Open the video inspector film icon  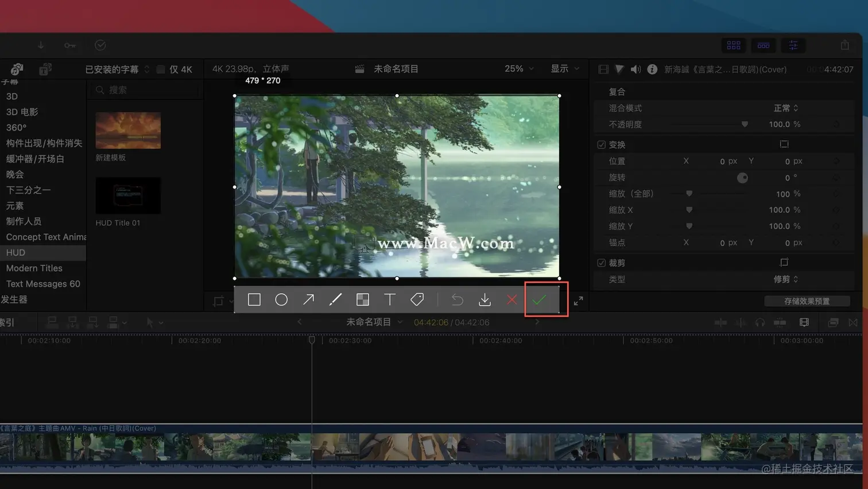click(x=603, y=70)
